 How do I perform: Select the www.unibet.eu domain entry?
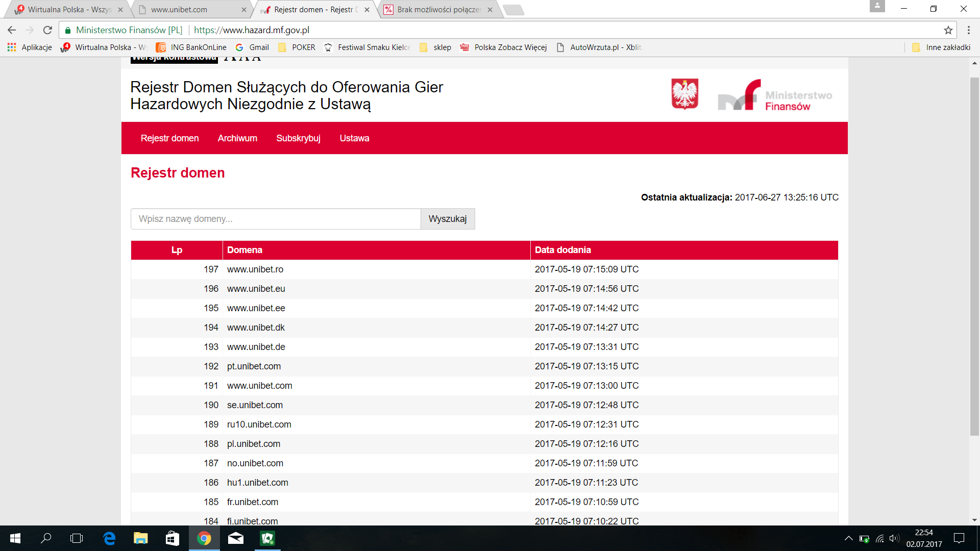pos(256,289)
